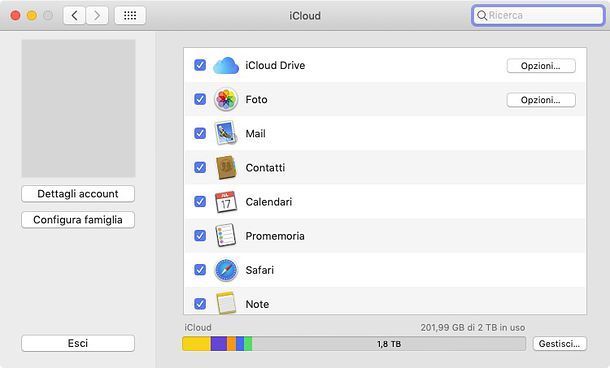Viewport: 610px width, 368px height.
Task: Click the iCloud label above the storage bar
Action: pos(198,328)
